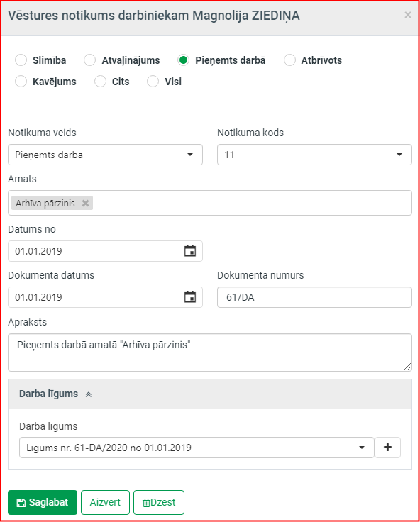Viewport: 420px width, 522px height.
Task: Open calendar for Datums no
Action: [x=190, y=251]
